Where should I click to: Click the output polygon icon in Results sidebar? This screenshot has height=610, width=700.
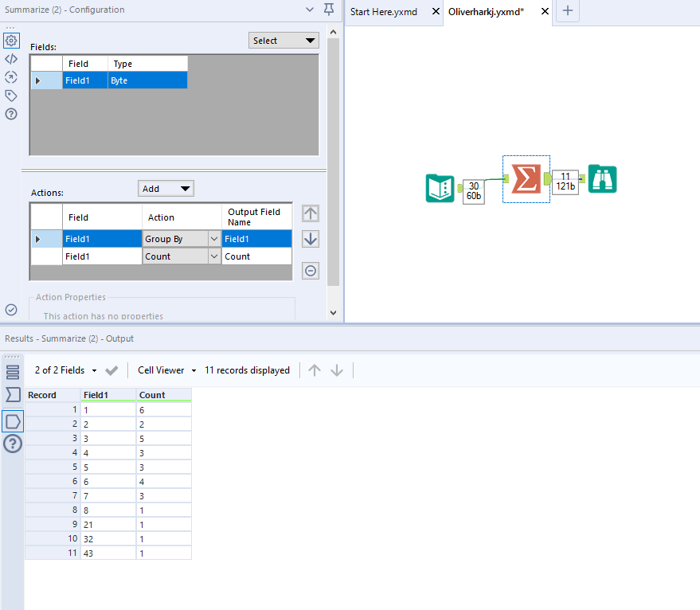point(11,420)
